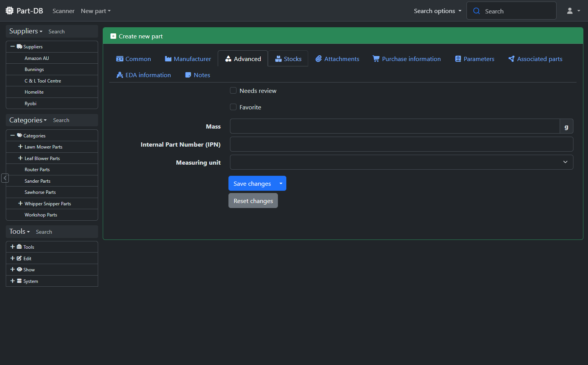Open the Search options dropdown

pyautogui.click(x=438, y=11)
